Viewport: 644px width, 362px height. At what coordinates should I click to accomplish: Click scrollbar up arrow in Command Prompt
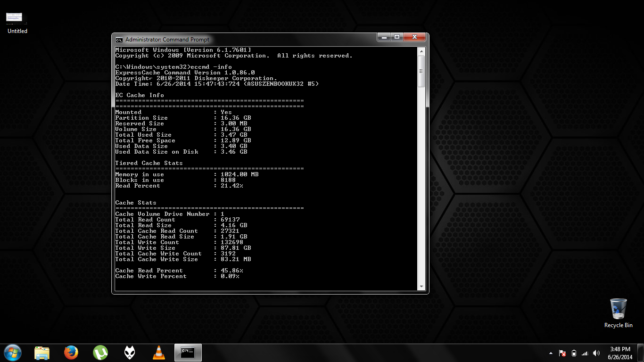(421, 51)
